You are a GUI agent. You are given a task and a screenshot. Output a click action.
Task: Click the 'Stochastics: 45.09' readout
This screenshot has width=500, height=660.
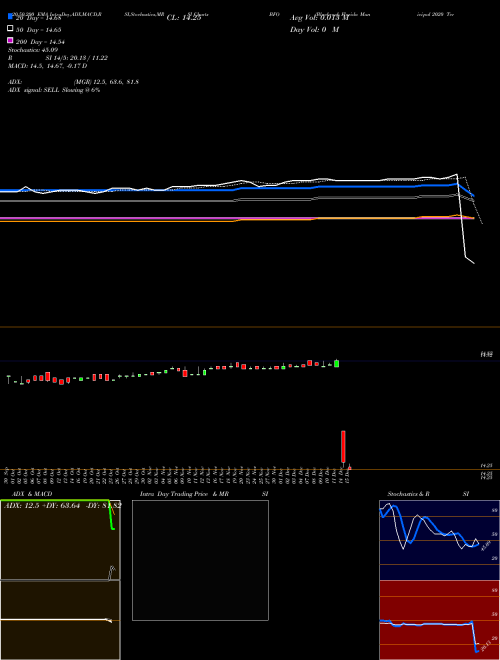click(33, 50)
